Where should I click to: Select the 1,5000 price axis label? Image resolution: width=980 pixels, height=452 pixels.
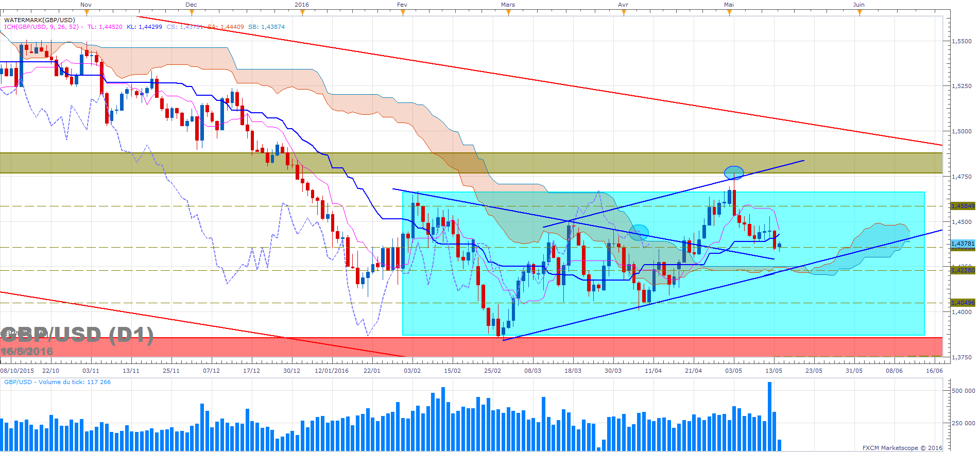[962, 131]
